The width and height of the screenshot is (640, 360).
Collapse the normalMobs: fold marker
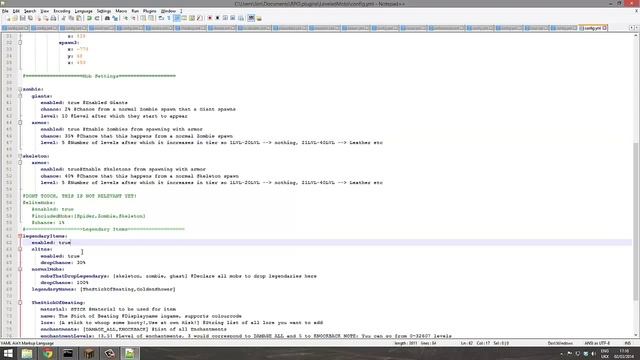(x=20, y=269)
